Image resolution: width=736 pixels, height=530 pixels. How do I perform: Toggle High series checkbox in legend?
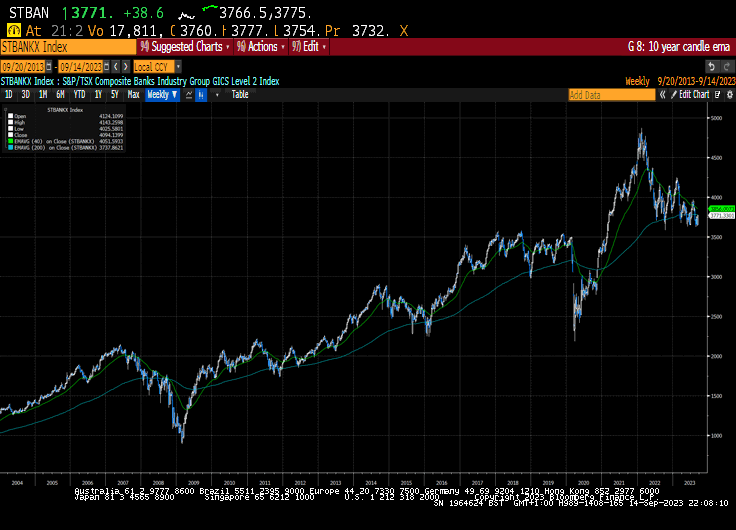pos(10,122)
